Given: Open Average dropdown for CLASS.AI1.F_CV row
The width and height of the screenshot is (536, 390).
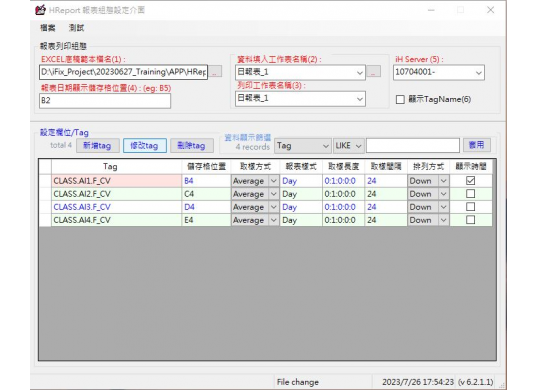Looking at the screenshot, I should (x=273, y=181).
